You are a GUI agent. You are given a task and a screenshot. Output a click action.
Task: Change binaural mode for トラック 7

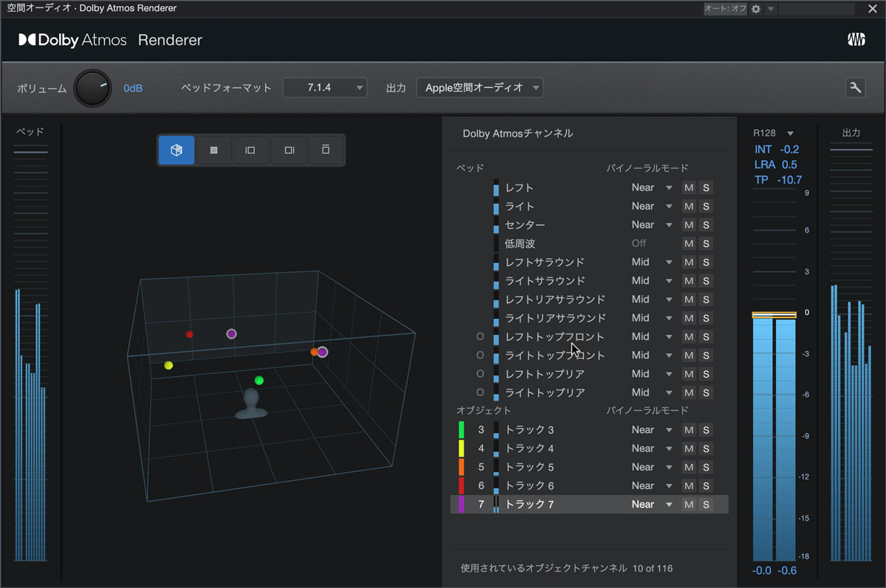click(x=652, y=505)
